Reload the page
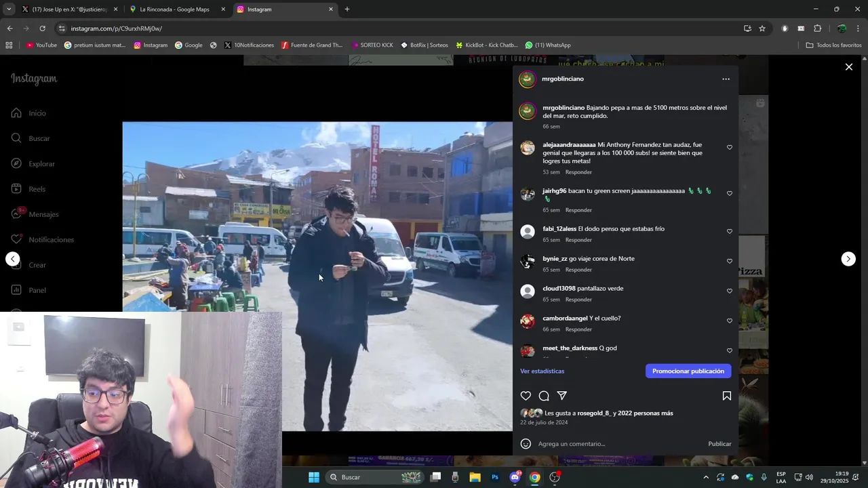Screen dimensions: 868x488 point(42,28)
